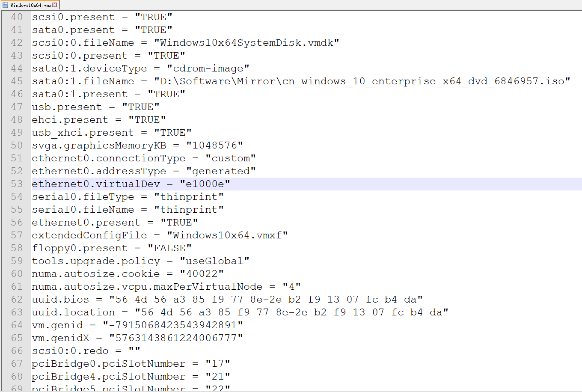This screenshot has width=582, height=392.
Task: Click the ehci.present line
Action: point(99,120)
